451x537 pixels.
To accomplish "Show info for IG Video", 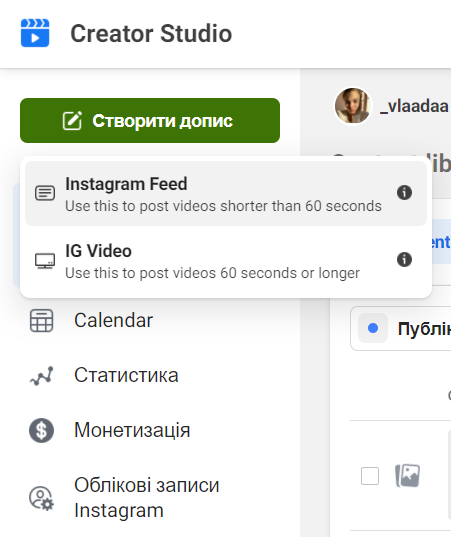I will [404, 260].
